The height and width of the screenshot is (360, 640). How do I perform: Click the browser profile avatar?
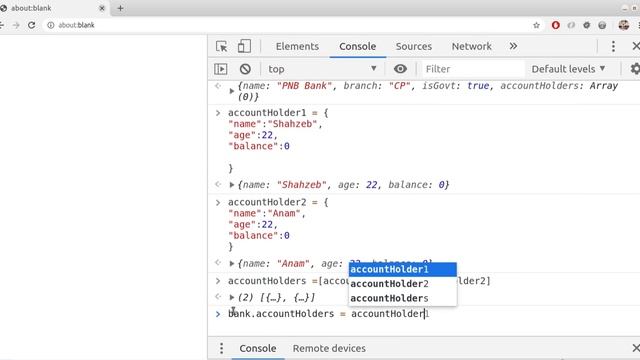(624, 25)
